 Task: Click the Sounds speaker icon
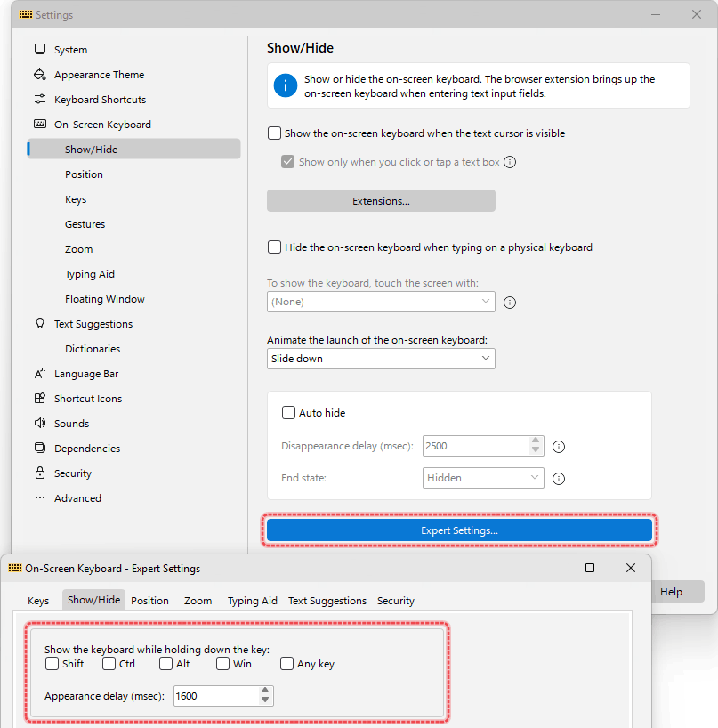[x=40, y=423]
